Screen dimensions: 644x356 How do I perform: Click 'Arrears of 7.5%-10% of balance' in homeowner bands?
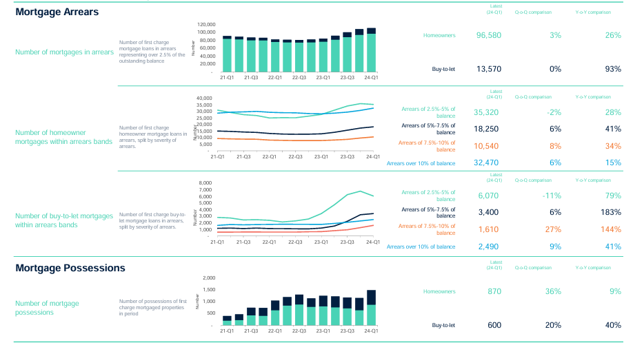tap(427, 146)
